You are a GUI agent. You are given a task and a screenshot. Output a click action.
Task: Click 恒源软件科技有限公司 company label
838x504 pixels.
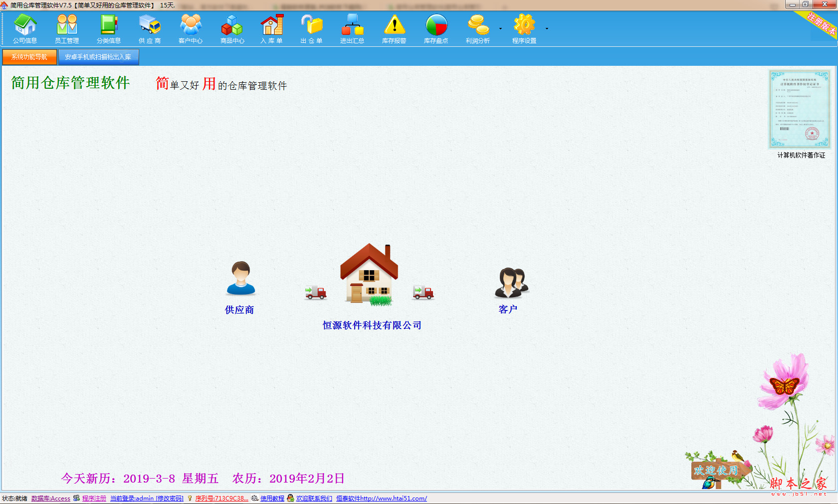(372, 325)
